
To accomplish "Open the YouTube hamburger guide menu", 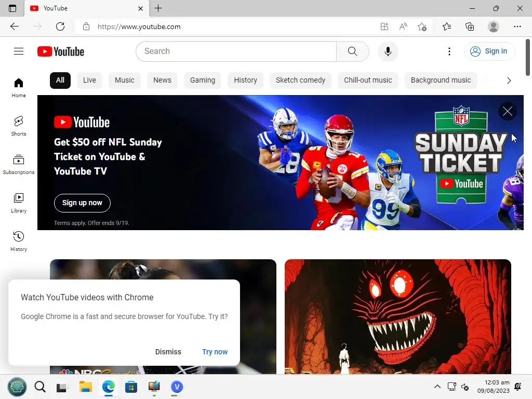I will coord(19,51).
